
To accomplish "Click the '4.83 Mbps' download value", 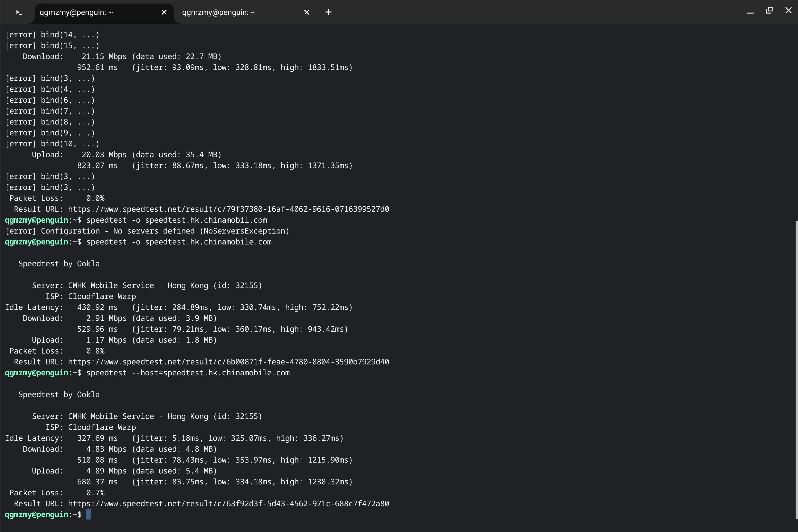I will (106, 449).
